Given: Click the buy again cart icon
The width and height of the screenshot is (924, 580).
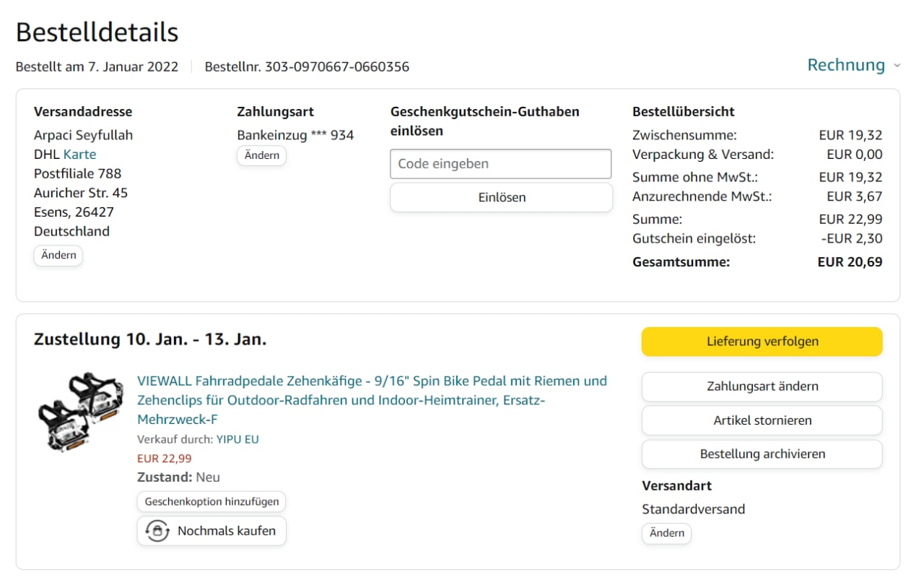Looking at the screenshot, I should point(157,531).
